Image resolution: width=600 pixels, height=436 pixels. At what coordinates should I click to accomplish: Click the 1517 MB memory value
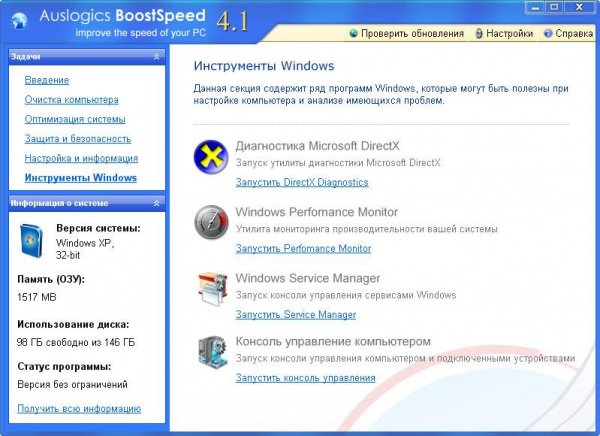(x=37, y=297)
